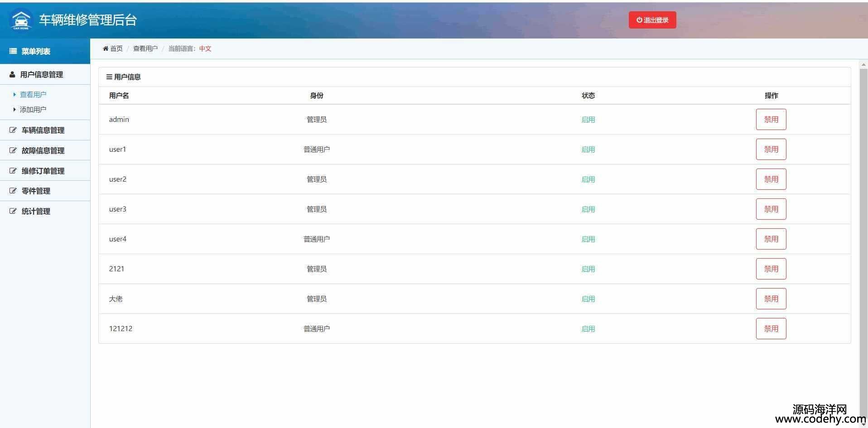Screen dimensions: 868x428
Task: Click the 车辆维修管理后台 title
Action: click(x=88, y=20)
